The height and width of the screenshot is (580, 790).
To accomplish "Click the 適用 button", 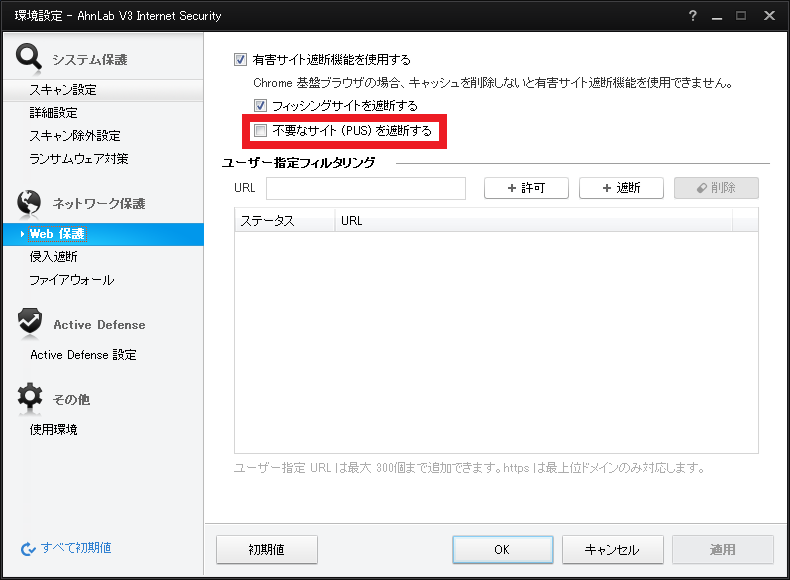I will pyautogui.click(x=722, y=549).
